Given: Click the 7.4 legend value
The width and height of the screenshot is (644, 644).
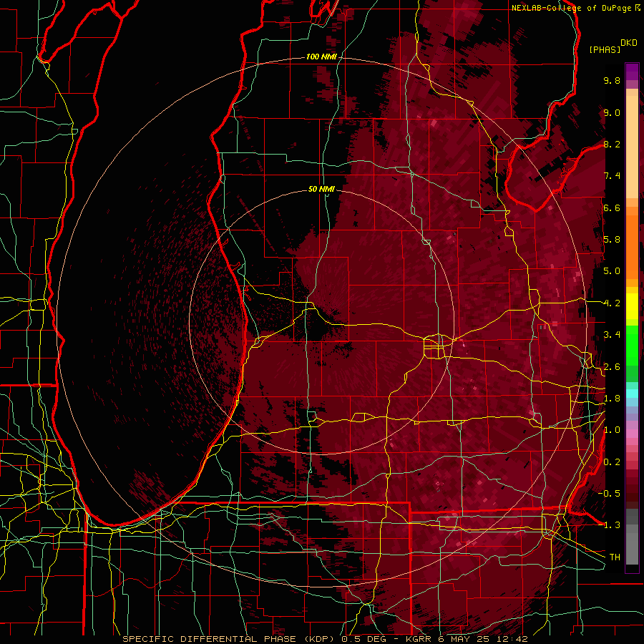Looking at the screenshot, I should (612, 176).
